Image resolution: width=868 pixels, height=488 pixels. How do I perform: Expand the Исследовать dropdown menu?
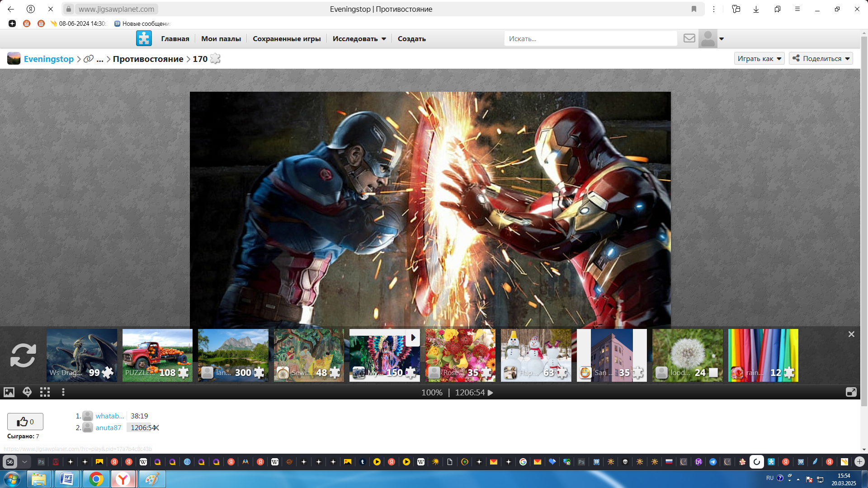coord(359,39)
